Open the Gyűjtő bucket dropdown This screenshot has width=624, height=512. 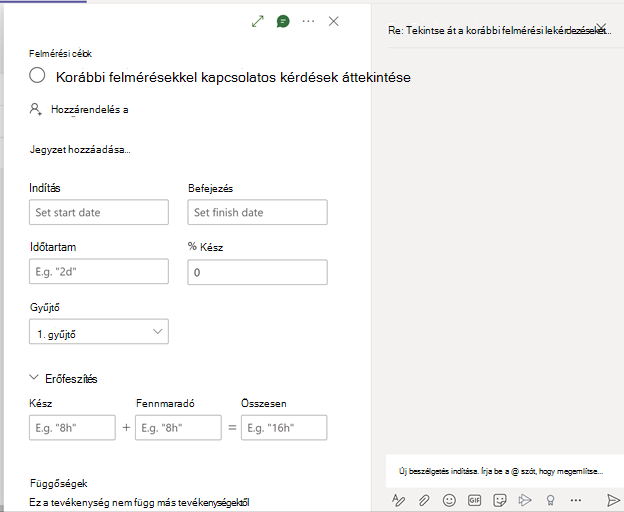coord(99,331)
